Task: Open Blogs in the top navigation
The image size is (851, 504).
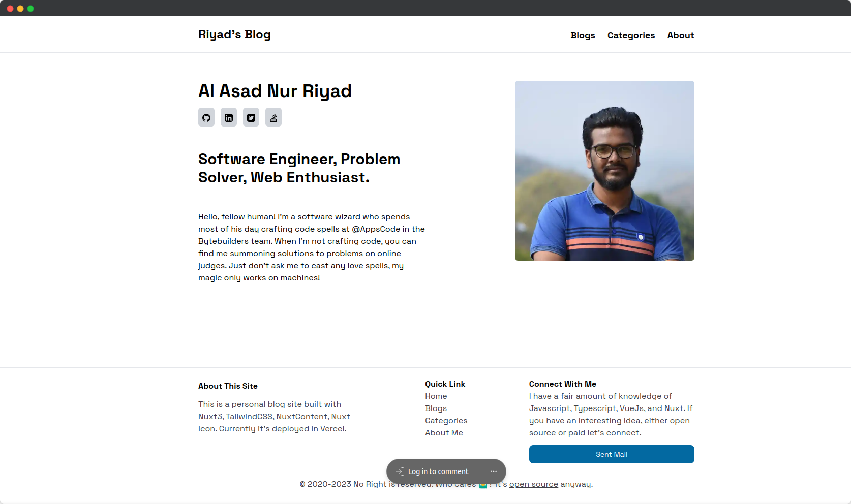Action: pos(583,35)
